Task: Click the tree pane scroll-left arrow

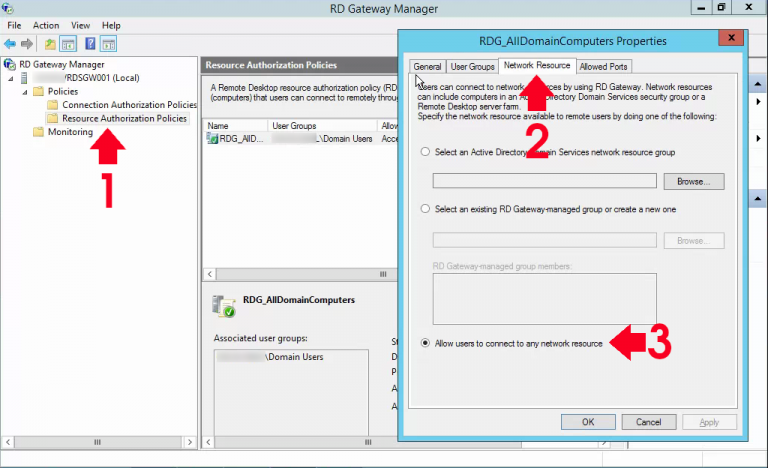Action: pos(8,442)
